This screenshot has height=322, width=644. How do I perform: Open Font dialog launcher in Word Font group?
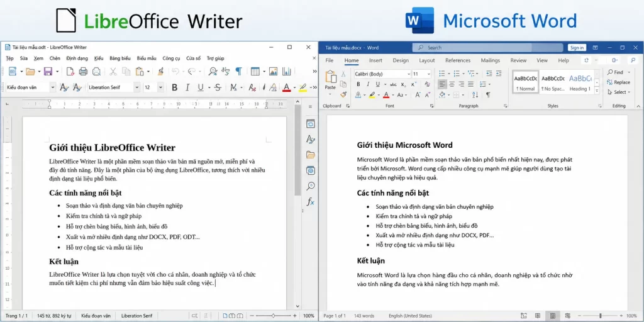click(x=431, y=106)
